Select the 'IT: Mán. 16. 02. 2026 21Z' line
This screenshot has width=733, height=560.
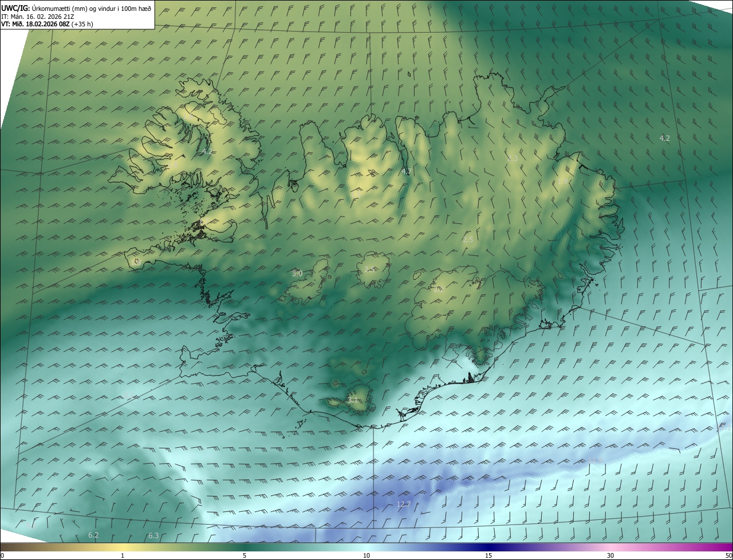[x=38, y=16]
